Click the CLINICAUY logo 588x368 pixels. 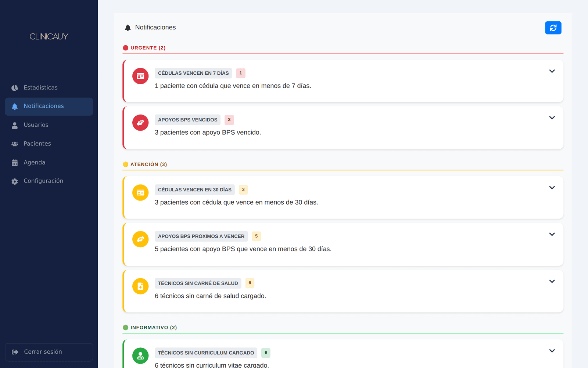pyautogui.click(x=49, y=36)
